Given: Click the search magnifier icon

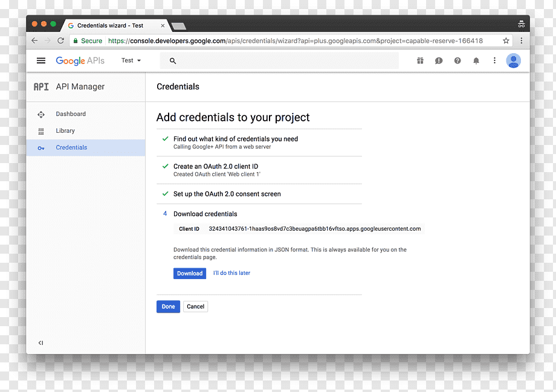Looking at the screenshot, I should click(x=173, y=61).
